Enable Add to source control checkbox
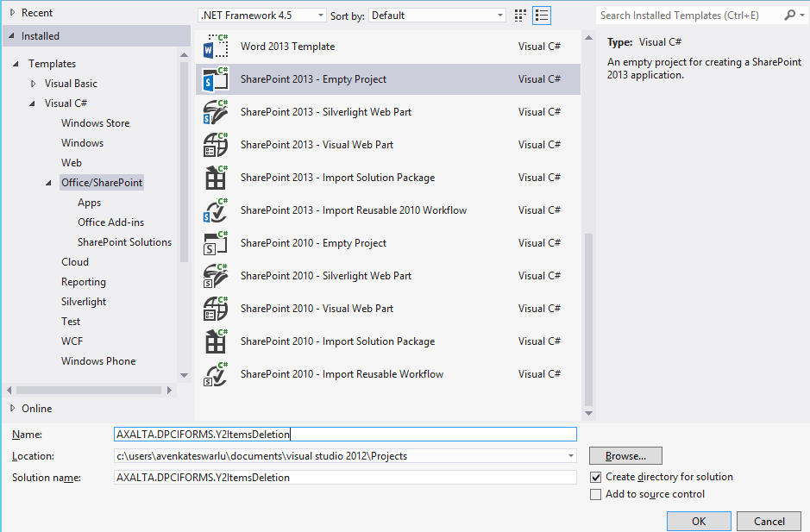This screenshot has height=532, width=810. (595, 494)
